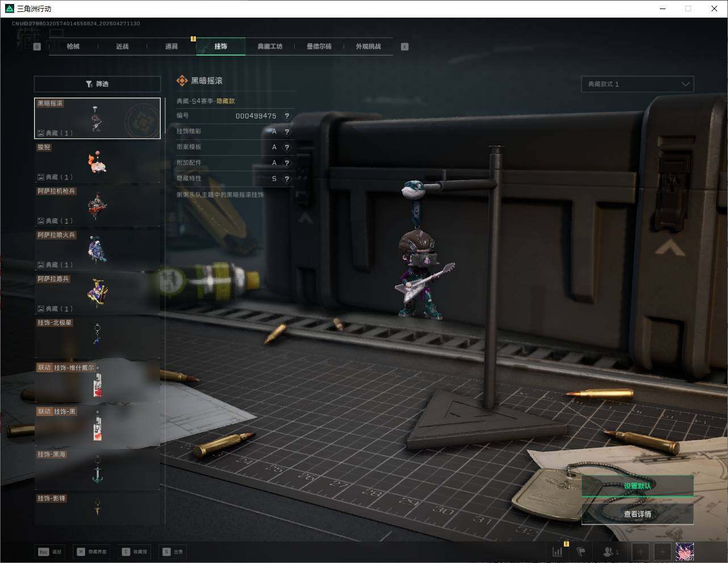Image resolution: width=728 pixels, height=563 pixels.
Task: Click the serial number 000499475
Action: pyautogui.click(x=256, y=116)
